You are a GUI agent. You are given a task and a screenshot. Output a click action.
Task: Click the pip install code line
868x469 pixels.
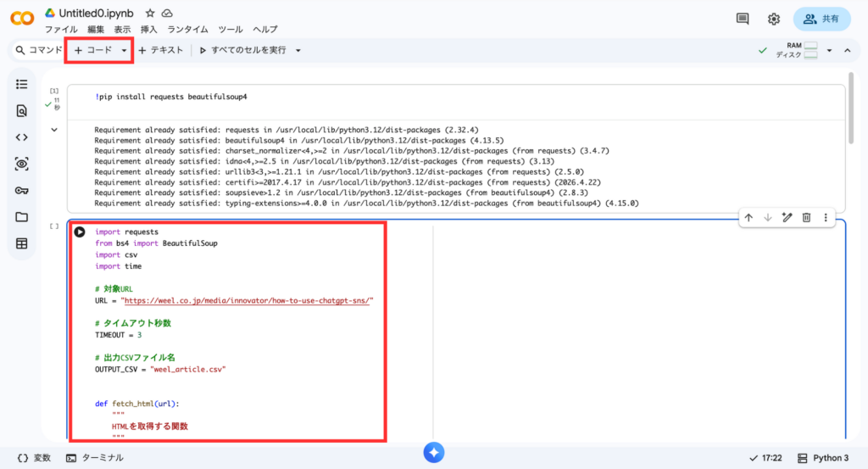[x=171, y=97]
